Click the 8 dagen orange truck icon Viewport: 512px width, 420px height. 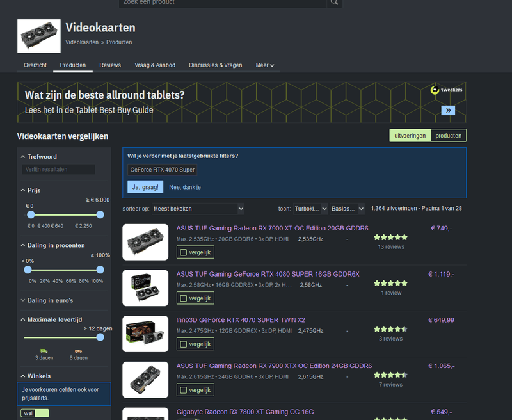pos(78,351)
